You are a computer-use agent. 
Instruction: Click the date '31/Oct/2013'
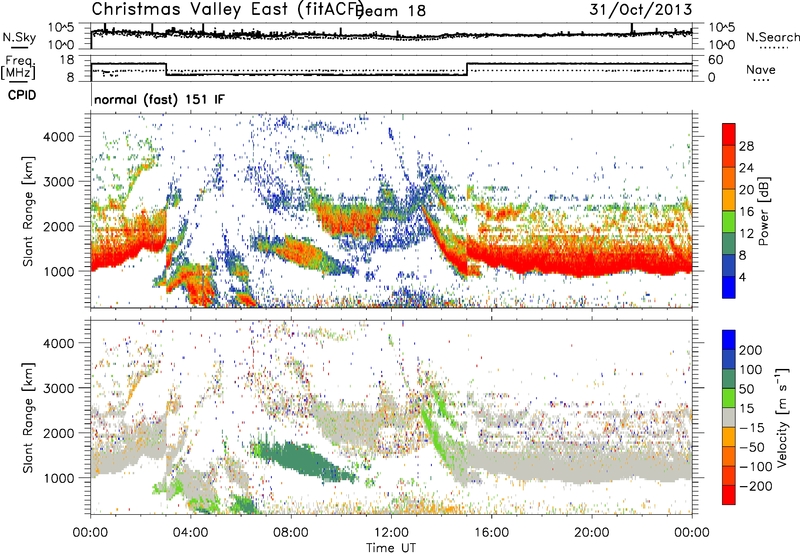click(x=641, y=10)
